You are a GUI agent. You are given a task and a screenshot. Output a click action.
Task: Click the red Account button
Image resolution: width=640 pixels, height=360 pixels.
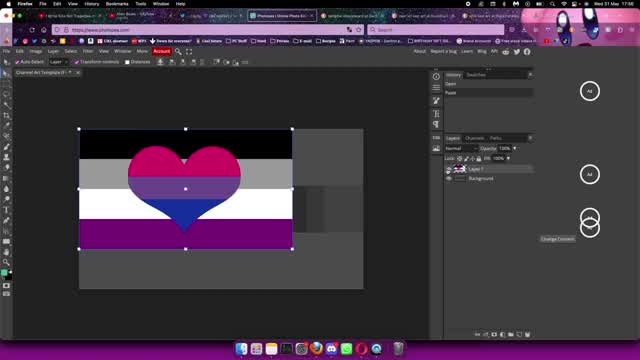point(162,51)
